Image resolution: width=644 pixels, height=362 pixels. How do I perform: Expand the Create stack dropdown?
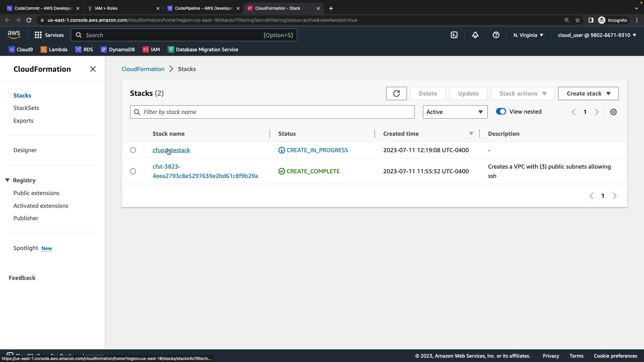[588, 94]
